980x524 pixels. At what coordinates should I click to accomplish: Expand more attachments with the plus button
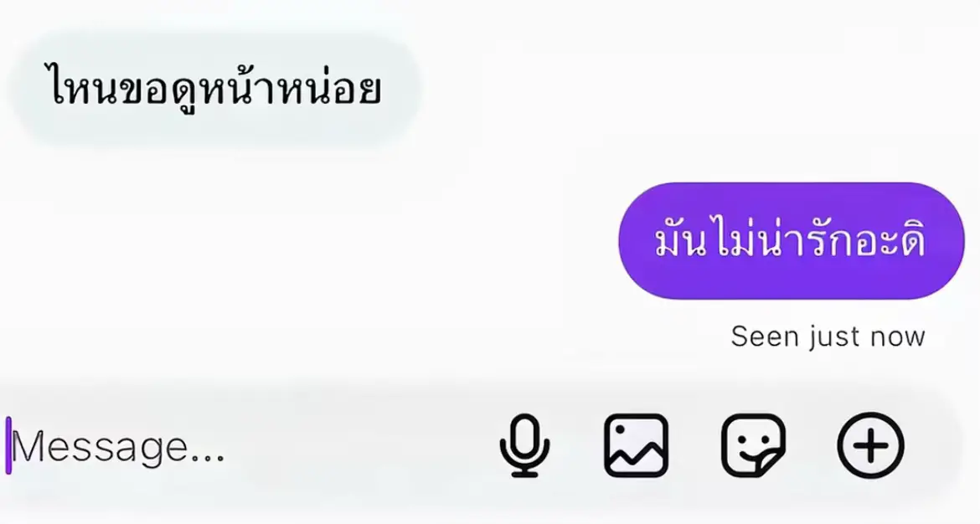tap(870, 446)
